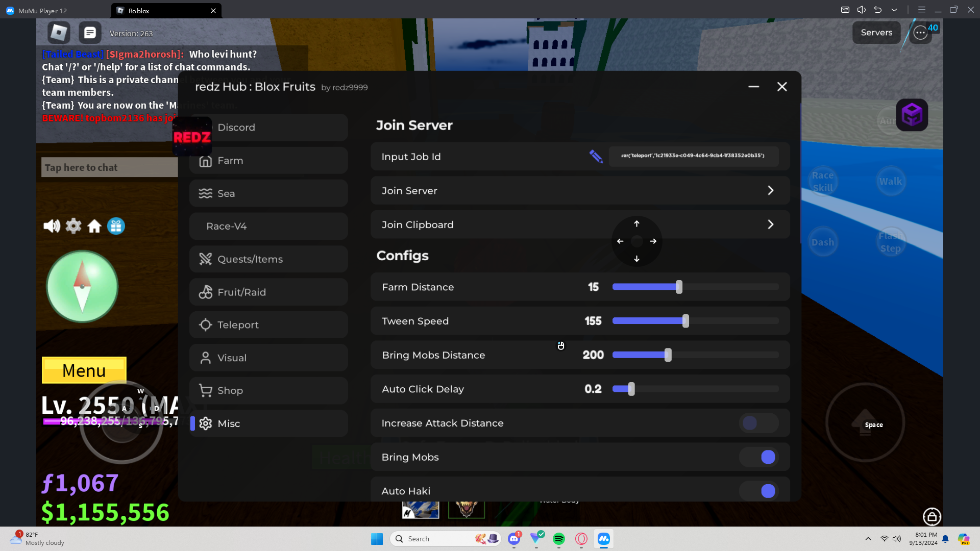
Task: Open MuMu Player hamburger menu
Action: [922, 10]
